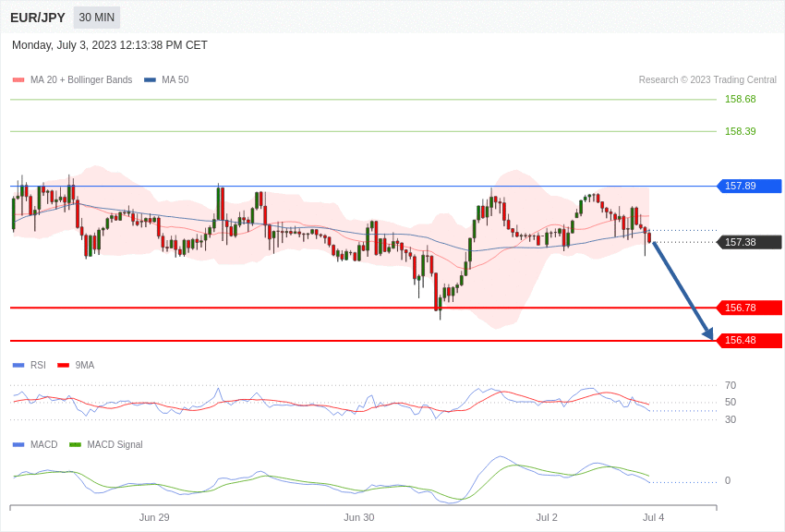Click the dark 157.38 current price tag
Screen dimensions: 785x532
pyautogui.click(x=748, y=242)
